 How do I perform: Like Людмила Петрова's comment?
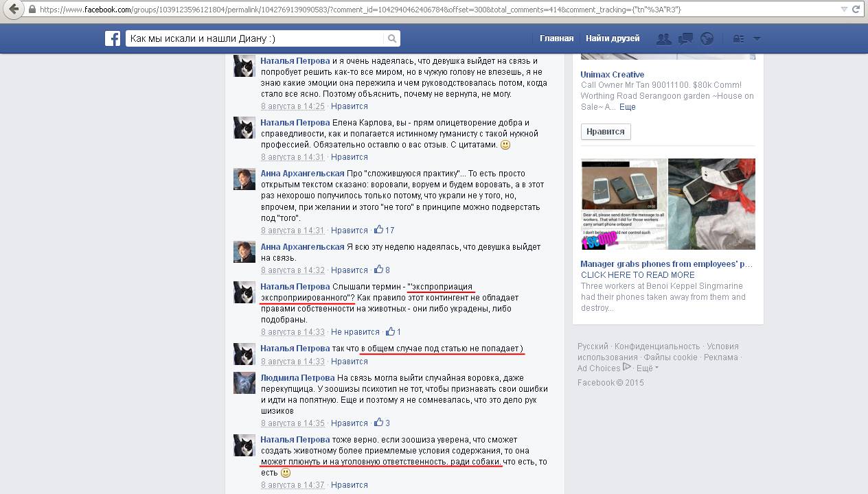click(x=349, y=423)
